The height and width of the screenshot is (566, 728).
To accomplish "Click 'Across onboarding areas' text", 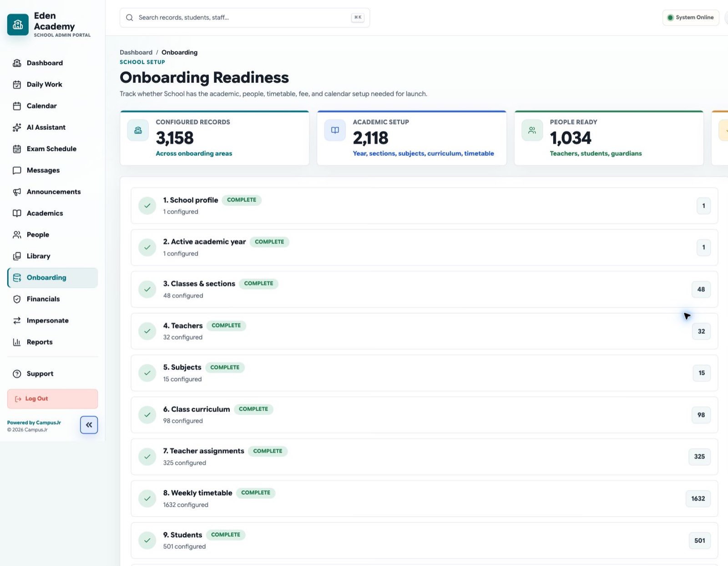I will tap(194, 153).
